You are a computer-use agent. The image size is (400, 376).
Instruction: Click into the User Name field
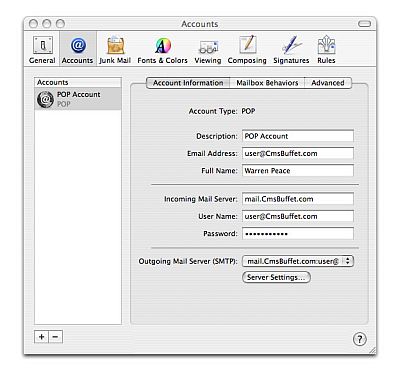pyautogui.click(x=298, y=216)
